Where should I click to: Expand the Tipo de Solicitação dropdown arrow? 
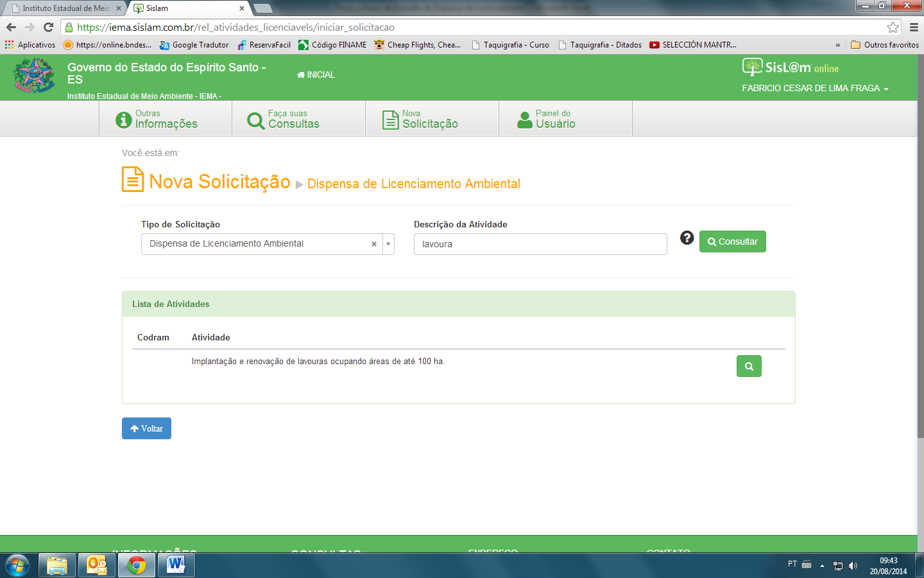(388, 244)
